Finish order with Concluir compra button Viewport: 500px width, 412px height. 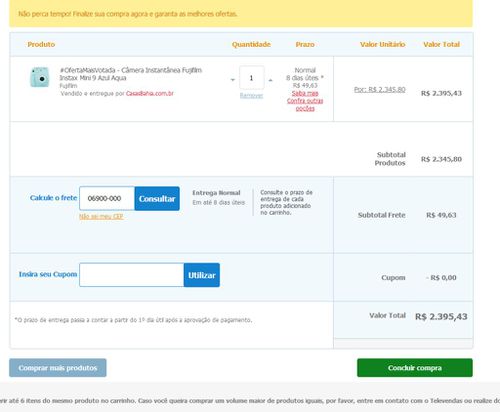tap(415, 368)
